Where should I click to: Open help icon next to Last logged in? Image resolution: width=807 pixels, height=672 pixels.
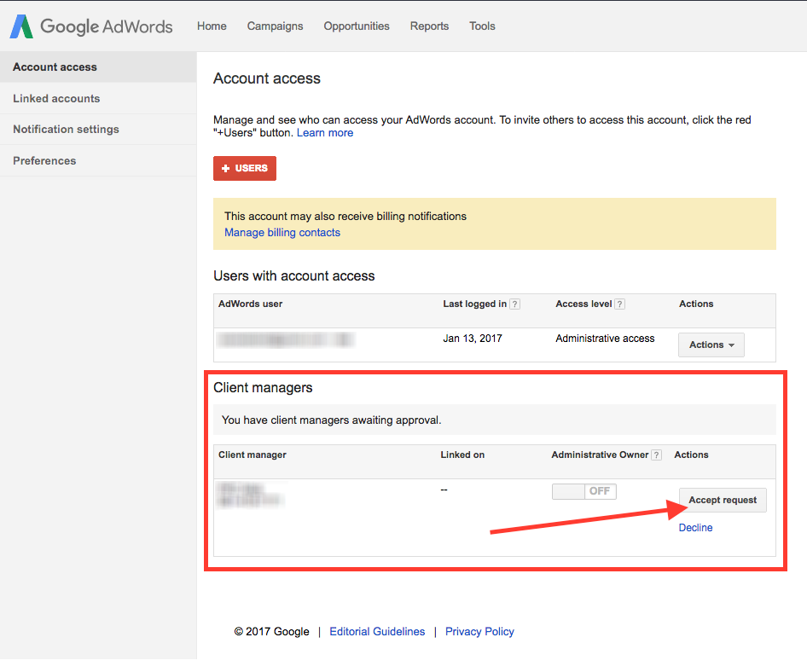pos(514,304)
